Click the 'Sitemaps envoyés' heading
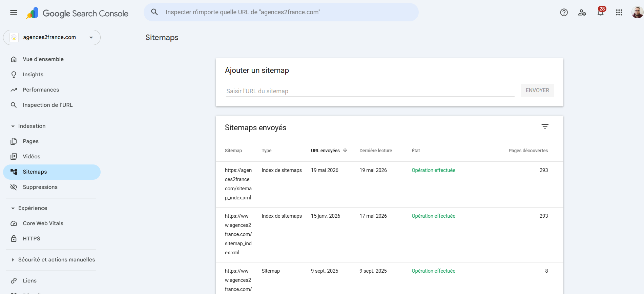644x294 pixels. point(255,128)
